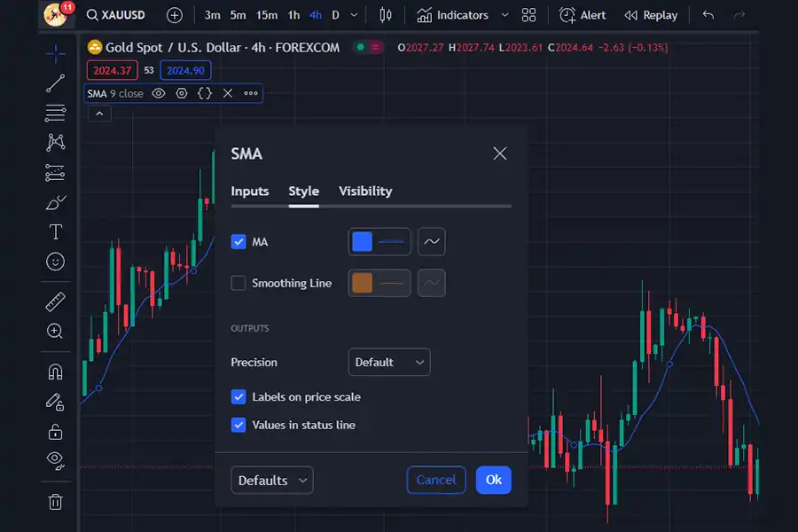Image resolution: width=798 pixels, height=532 pixels.
Task: Open the layout grid icon in top bar
Action: (x=529, y=15)
